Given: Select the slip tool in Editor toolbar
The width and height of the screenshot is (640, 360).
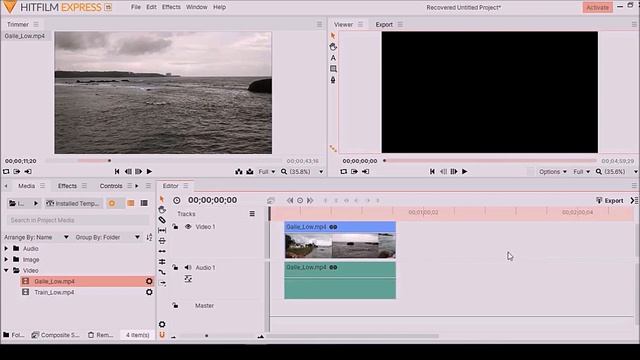Looking at the screenshot, I should (x=162, y=231).
